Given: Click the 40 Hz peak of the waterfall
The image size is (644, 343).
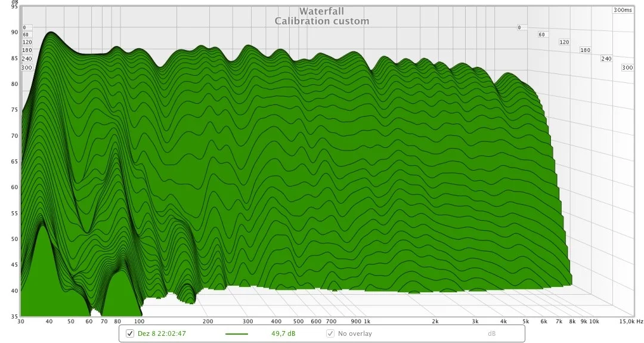Looking at the screenshot, I should point(51,32).
